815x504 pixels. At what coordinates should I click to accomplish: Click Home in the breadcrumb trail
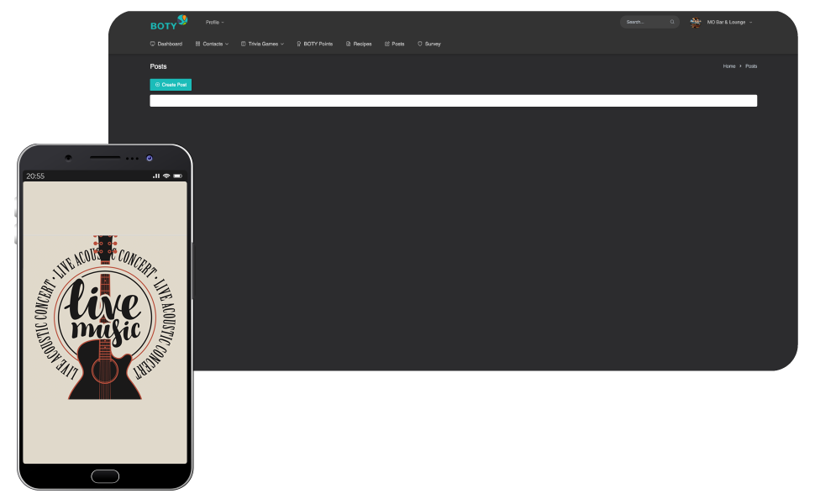click(729, 66)
